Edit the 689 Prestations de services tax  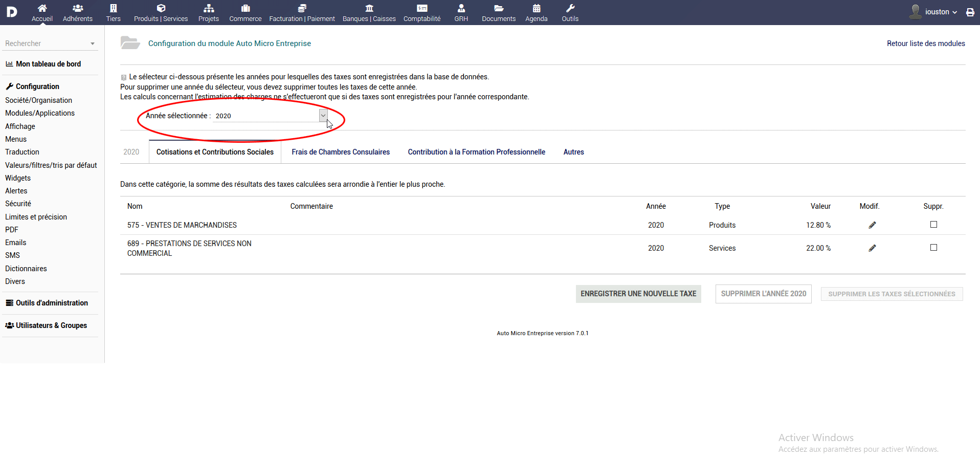click(x=872, y=248)
